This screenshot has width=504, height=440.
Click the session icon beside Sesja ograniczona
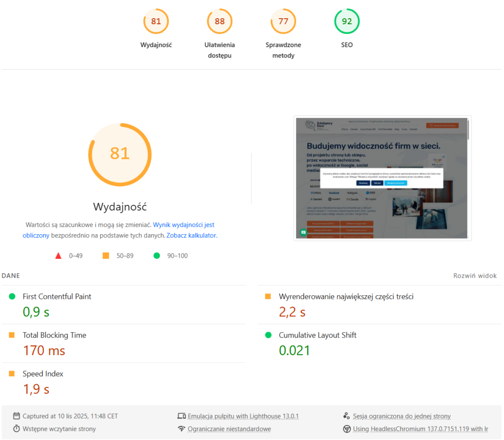(347, 416)
